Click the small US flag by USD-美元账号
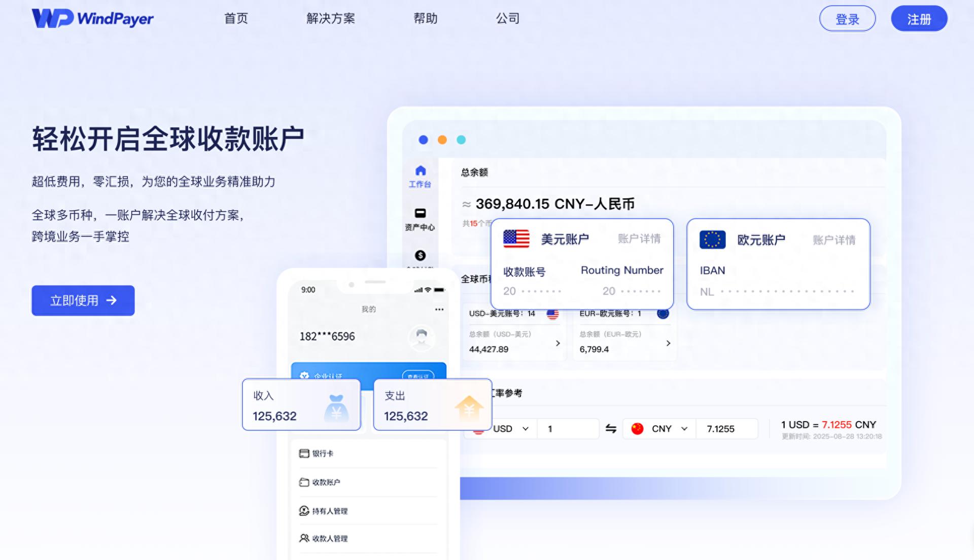 [552, 314]
